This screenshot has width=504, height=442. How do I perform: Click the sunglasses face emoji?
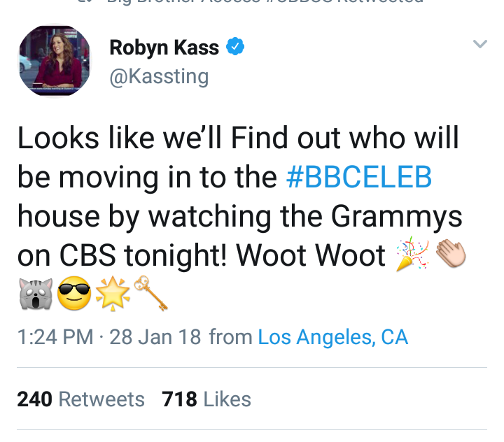click(x=74, y=293)
